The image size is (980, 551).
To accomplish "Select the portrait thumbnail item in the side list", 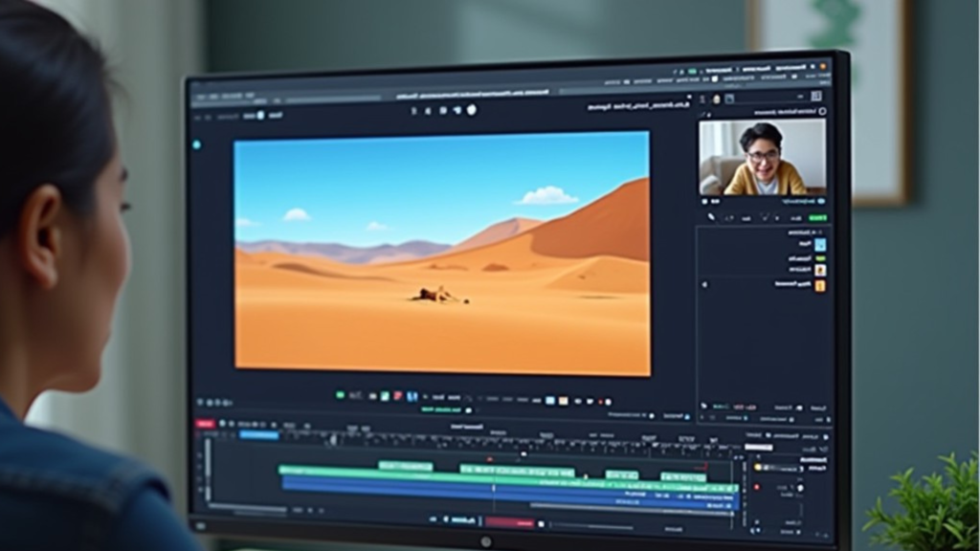I will click(x=820, y=270).
